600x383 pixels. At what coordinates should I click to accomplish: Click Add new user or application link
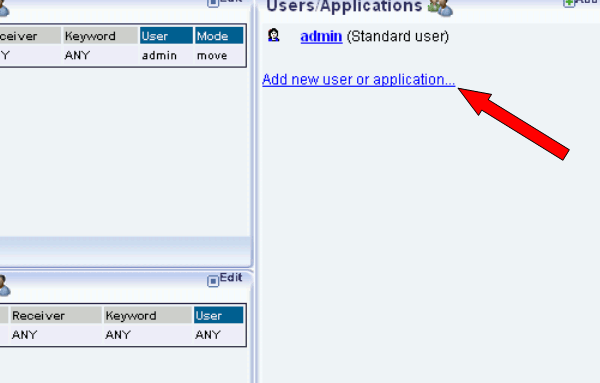tap(359, 80)
